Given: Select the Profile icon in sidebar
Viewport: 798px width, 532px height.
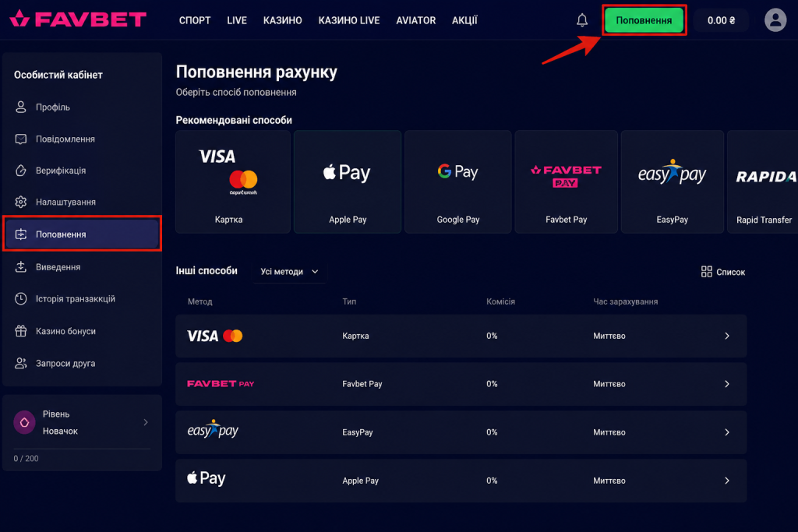Looking at the screenshot, I should pyautogui.click(x=21, y=107).
